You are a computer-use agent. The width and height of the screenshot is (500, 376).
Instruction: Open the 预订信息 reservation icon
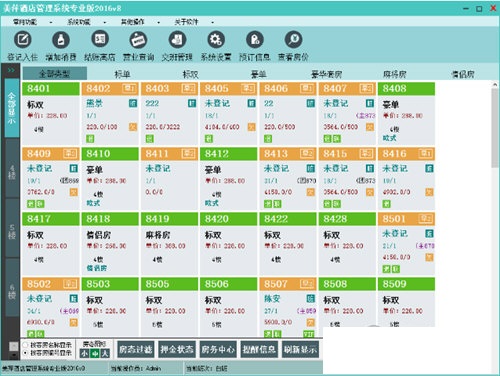click(255, 40)
